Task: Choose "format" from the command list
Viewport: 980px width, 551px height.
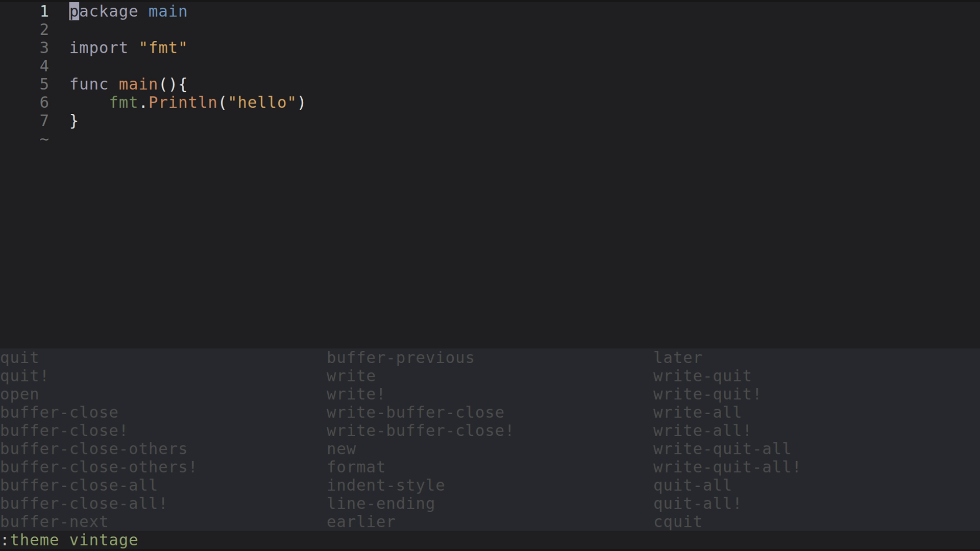Action: (356, 467)
